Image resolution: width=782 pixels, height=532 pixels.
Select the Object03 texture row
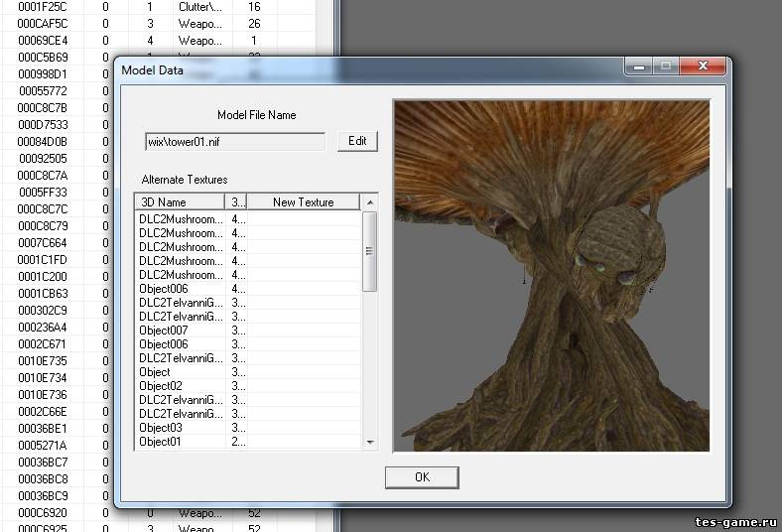tap(248, 428)
